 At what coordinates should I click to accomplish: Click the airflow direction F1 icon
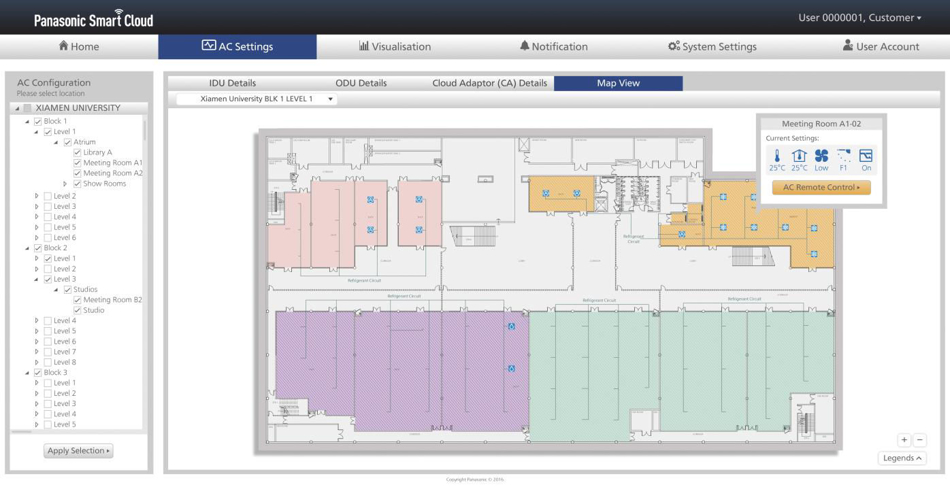(x=843, y=156)
